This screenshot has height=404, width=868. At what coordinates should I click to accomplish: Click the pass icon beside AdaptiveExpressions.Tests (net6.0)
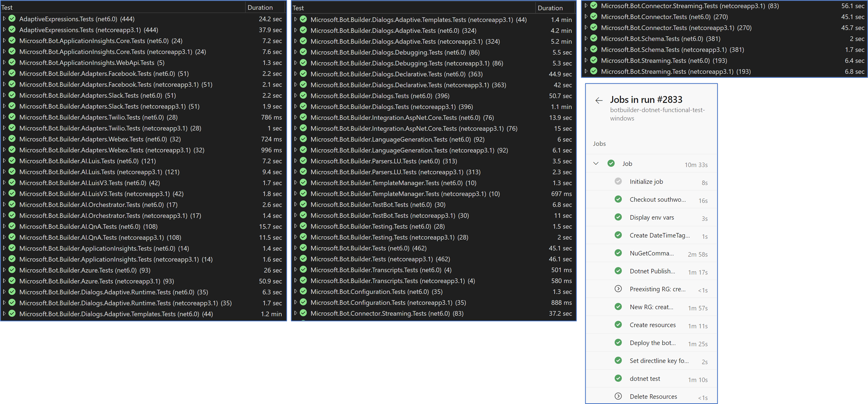click(12, 19)
